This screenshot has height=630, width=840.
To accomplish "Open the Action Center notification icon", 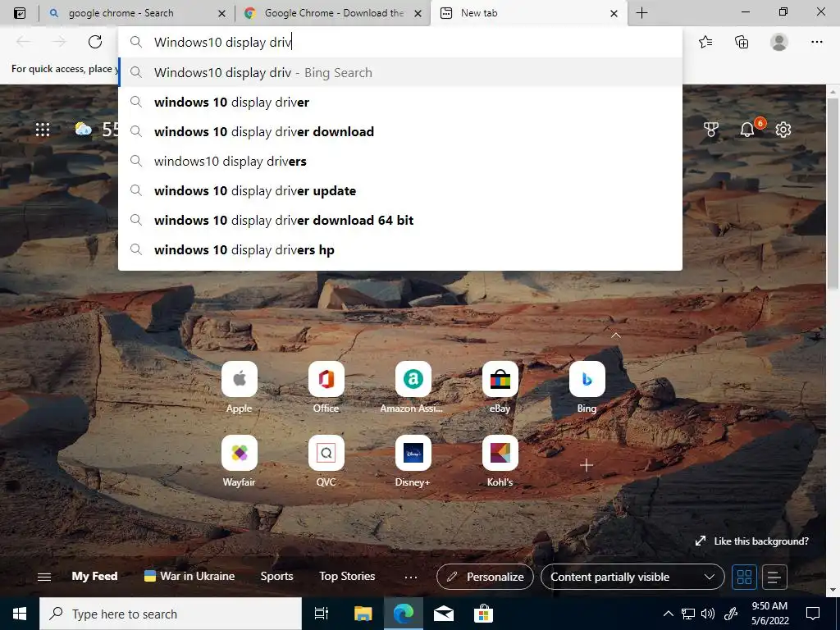I will tap(813, 614).
